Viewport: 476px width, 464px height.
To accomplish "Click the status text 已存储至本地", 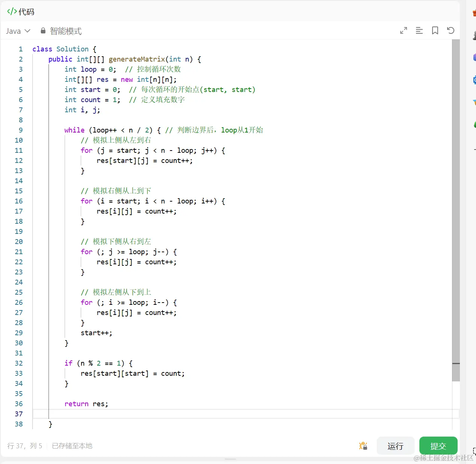I will coord(72,446).
